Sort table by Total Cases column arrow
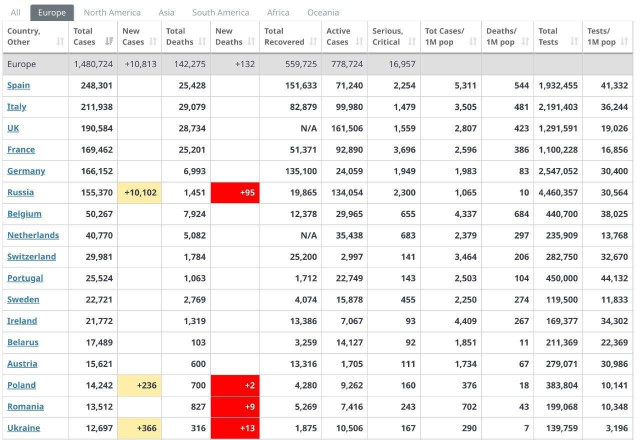 108,42
